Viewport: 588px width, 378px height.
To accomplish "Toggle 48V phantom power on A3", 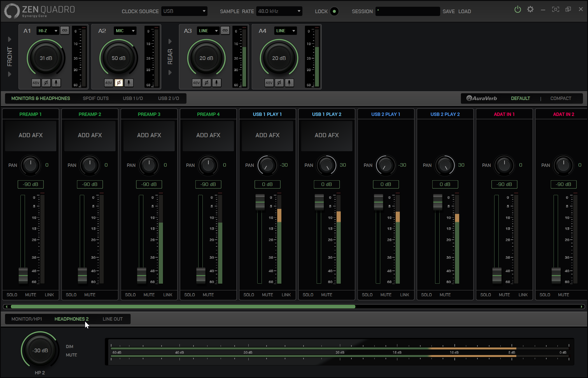I will pyautogui.click(x=197, y=83).
